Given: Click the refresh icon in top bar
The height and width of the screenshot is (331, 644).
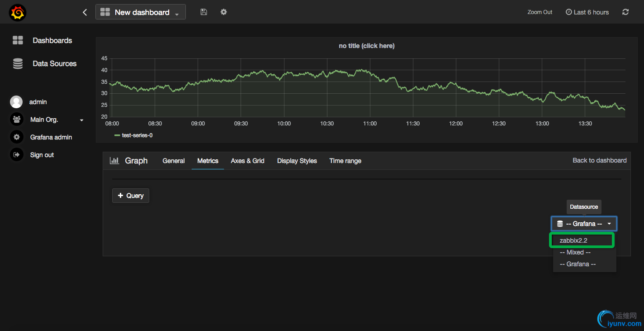Looking at the screenshot, I should (625, 12).
